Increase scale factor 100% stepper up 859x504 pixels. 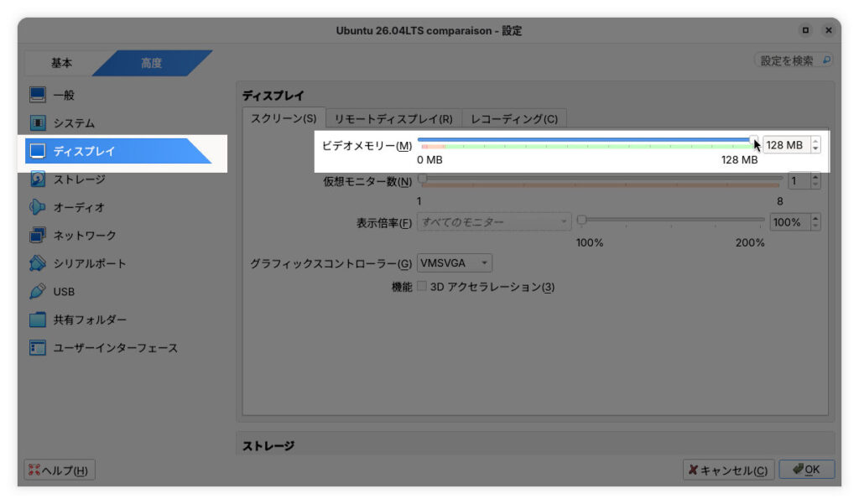click(x=815, y=218)
